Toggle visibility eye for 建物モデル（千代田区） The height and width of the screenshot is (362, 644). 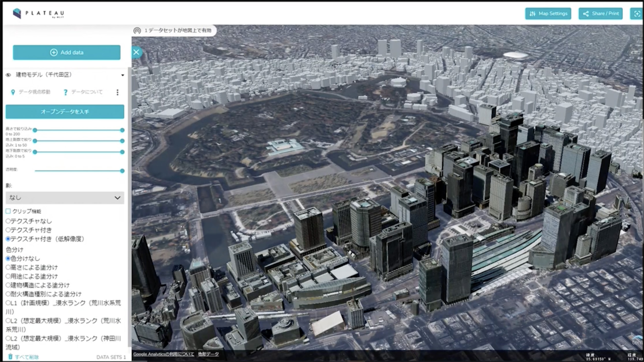pos(8,75)
